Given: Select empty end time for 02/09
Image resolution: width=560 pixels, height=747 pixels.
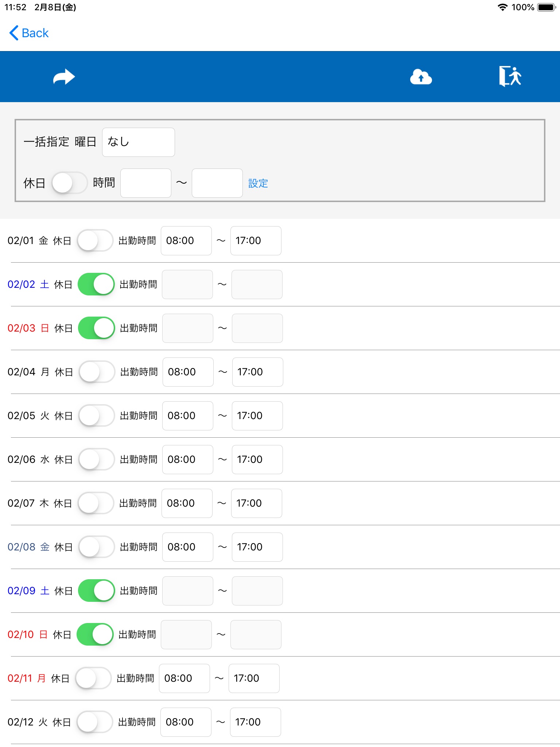Looking at the screenshot, I should [x=257, y=591].
